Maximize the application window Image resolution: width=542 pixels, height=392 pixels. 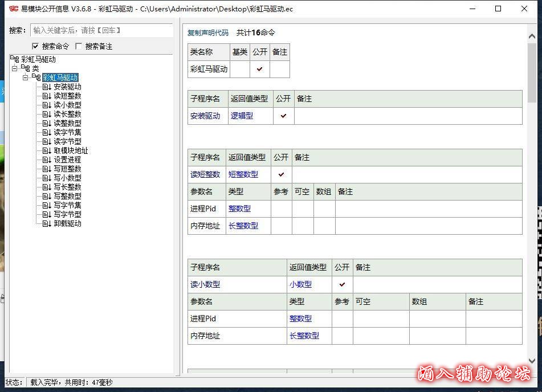coord(498,9)
